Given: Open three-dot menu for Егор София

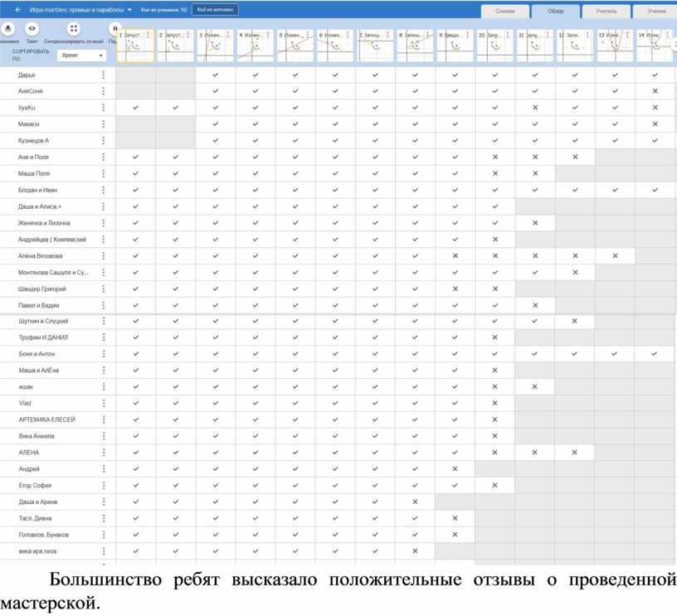Looking at the screenshot, I should 104,485.
